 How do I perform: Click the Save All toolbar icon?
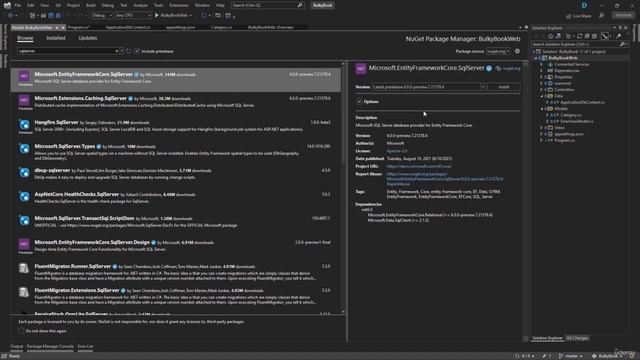coord(58,15)
